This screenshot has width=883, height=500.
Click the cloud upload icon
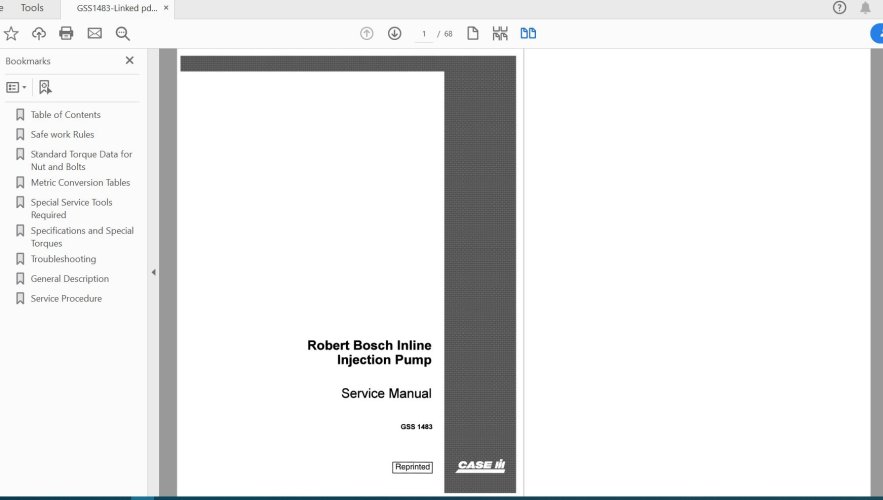pyautogui.click(x=39, y=34)
